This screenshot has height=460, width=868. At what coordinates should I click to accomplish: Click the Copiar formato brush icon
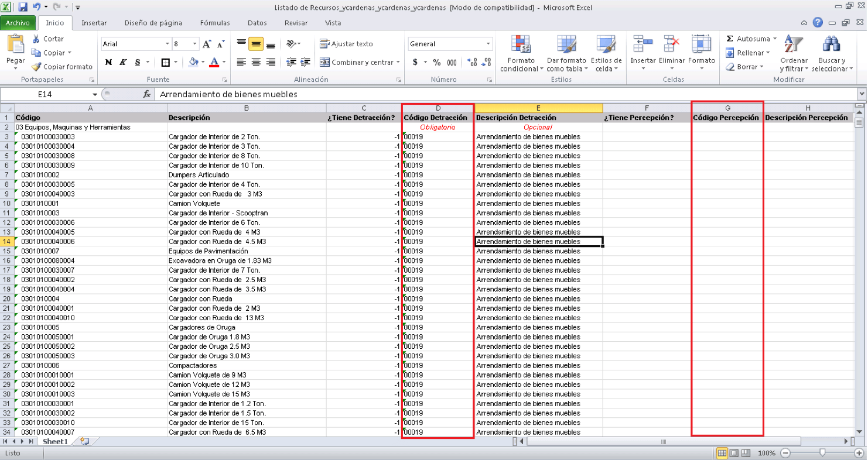(36, 67)
